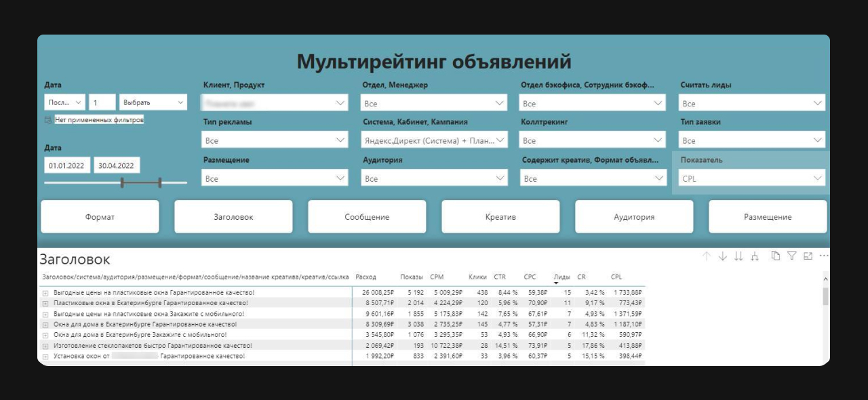The height and width of the screenshot is (400, 868).
Task: Open the 'Клиент, Продукт' dropdown
Action: [275, 103]
